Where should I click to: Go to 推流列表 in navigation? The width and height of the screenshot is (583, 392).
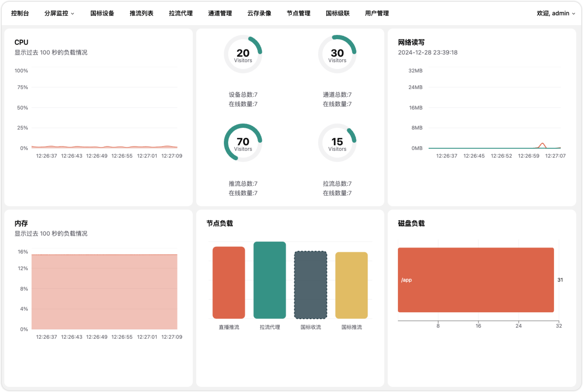[142, 13]
